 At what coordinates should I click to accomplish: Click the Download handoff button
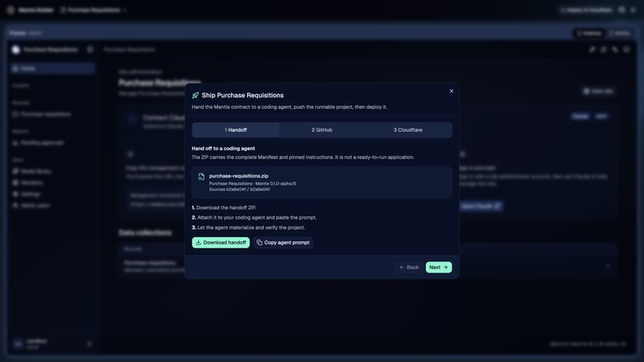(x=221, y=242)
